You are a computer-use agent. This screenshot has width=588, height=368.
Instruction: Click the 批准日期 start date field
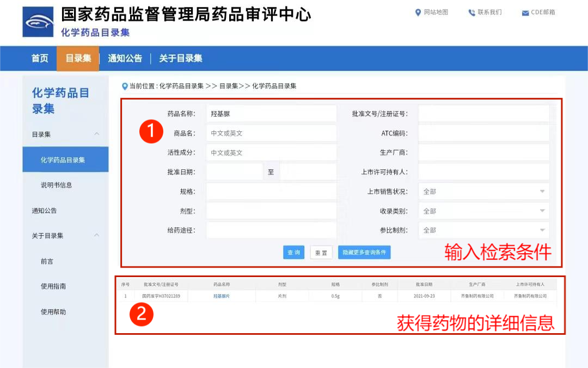(x=235, y=171)
